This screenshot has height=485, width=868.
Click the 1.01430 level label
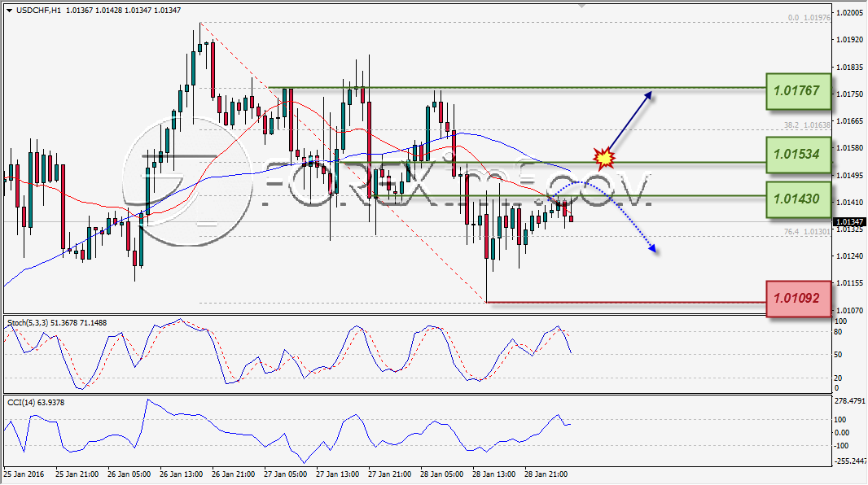(x=798, y=199)
